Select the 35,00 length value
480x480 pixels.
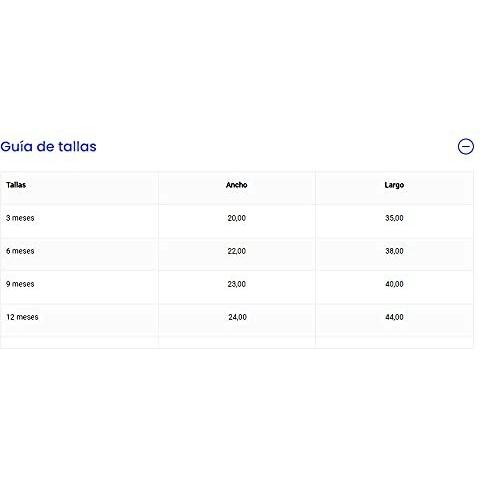coord(394,218)
